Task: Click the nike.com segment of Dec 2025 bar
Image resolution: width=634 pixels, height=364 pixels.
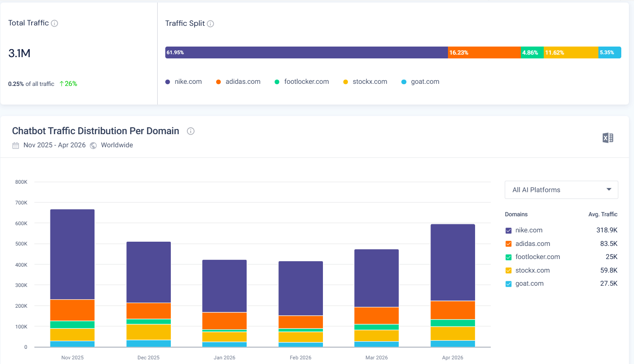Action: (148, 272)
